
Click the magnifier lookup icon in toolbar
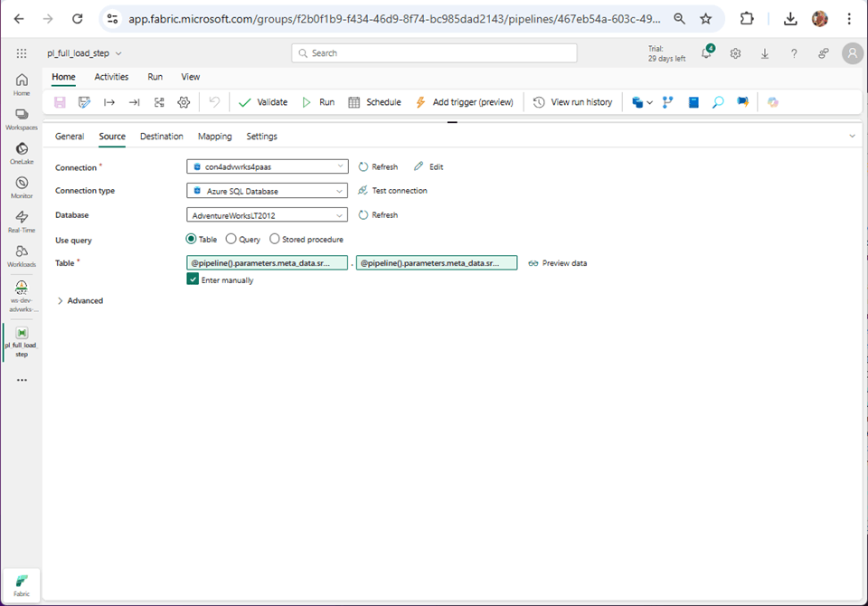[x=718, y=102]
